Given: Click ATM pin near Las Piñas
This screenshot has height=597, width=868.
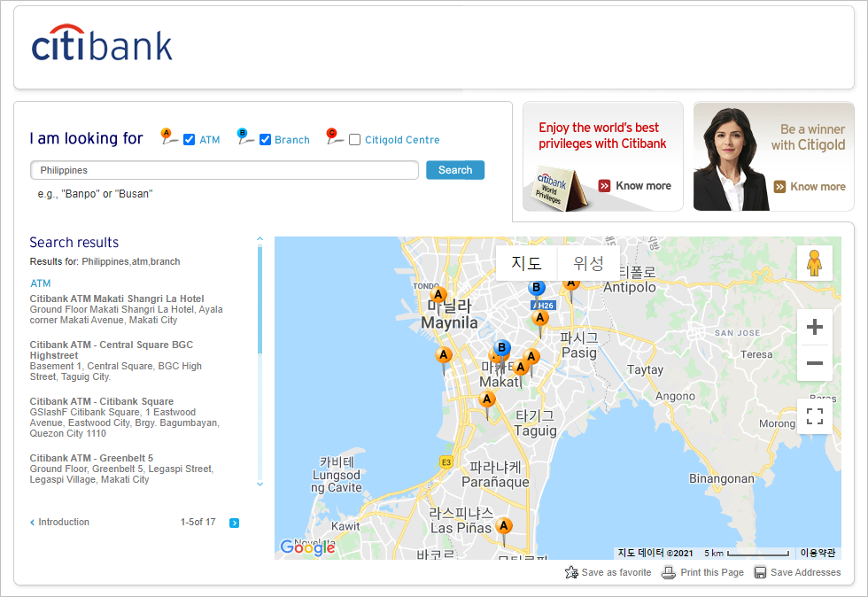Looking at the screenshot, I should (x=503, y=526).
